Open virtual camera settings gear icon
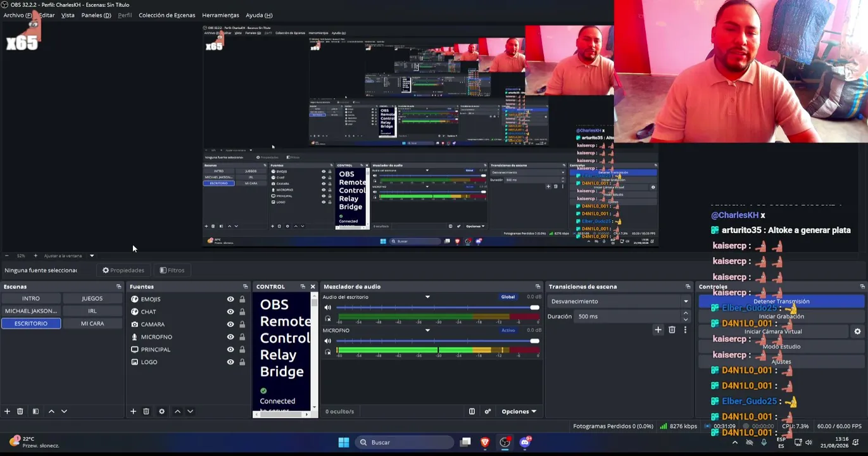Viewport: 868px width, 456px height. pyautogui.click(x=857, y=331)
